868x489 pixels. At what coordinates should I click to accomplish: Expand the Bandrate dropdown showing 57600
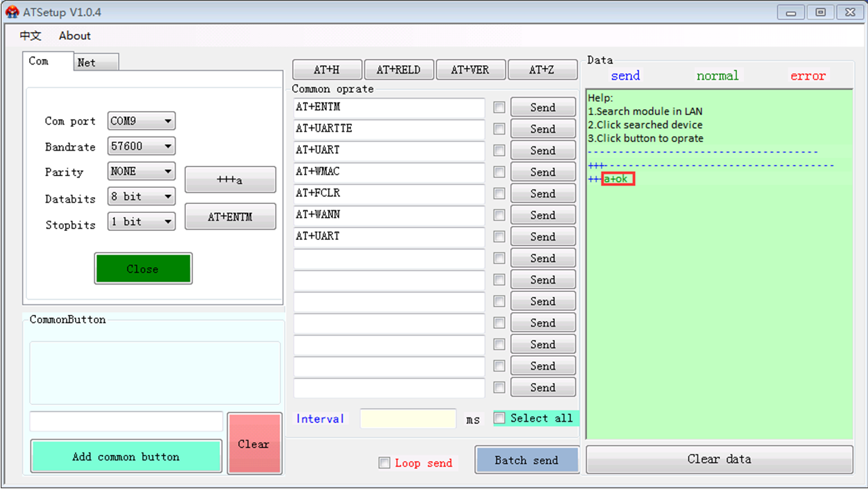[x=142, y=146]
